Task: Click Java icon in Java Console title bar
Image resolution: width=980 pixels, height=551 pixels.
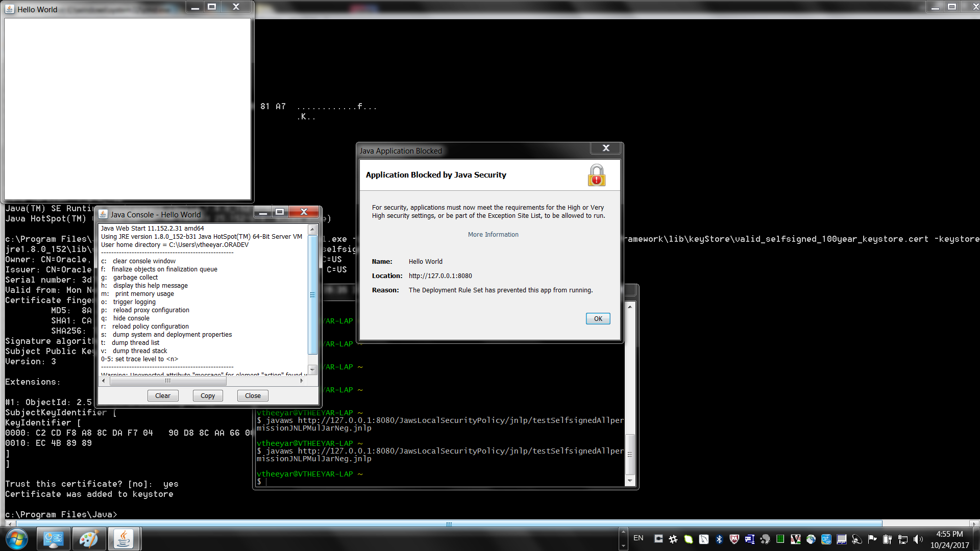Action: click(x=103, y=214)
